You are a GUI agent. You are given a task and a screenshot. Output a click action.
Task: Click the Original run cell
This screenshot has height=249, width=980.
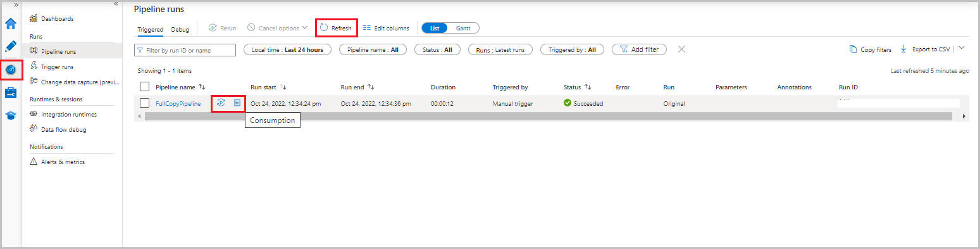674,103
